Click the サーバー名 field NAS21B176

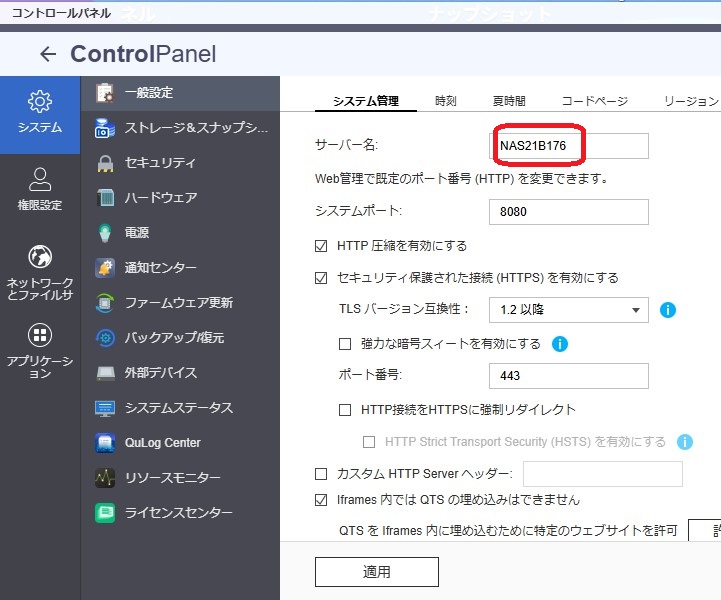(569, 146)
